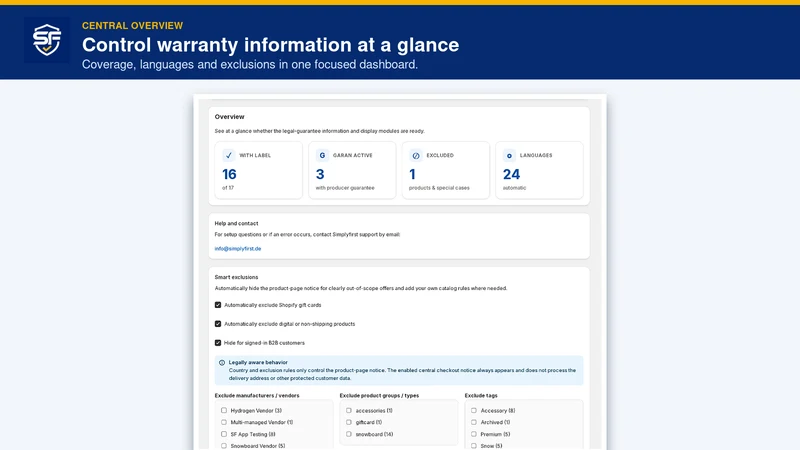Click the Legally aware behavior title
800x450 pixels.
(258, 362)
